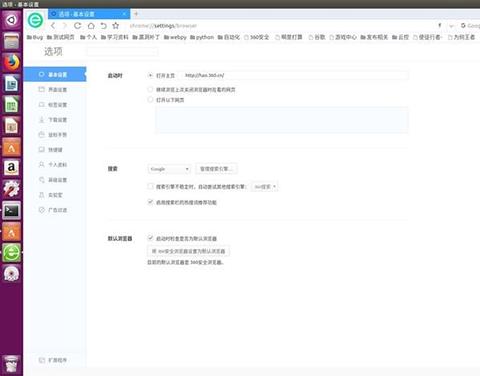Expand the Google search engine dropdown
This screenshot has height=376, width=480.
coord(169,169)
